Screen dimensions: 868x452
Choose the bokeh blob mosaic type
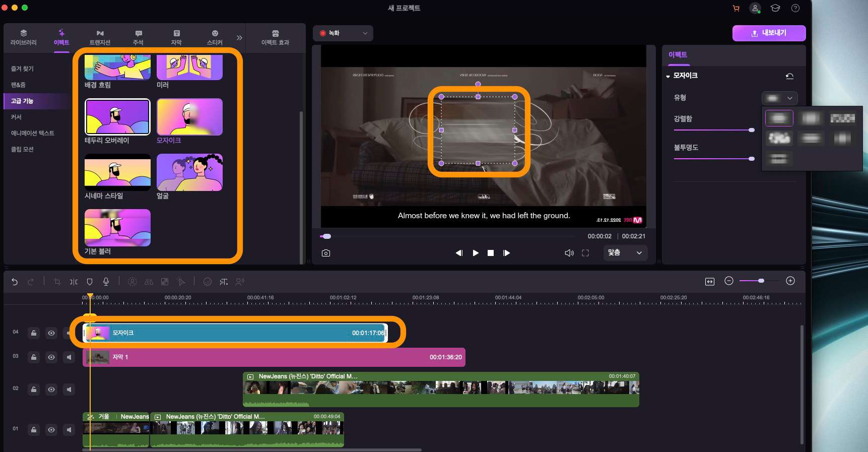click(779, 138)
